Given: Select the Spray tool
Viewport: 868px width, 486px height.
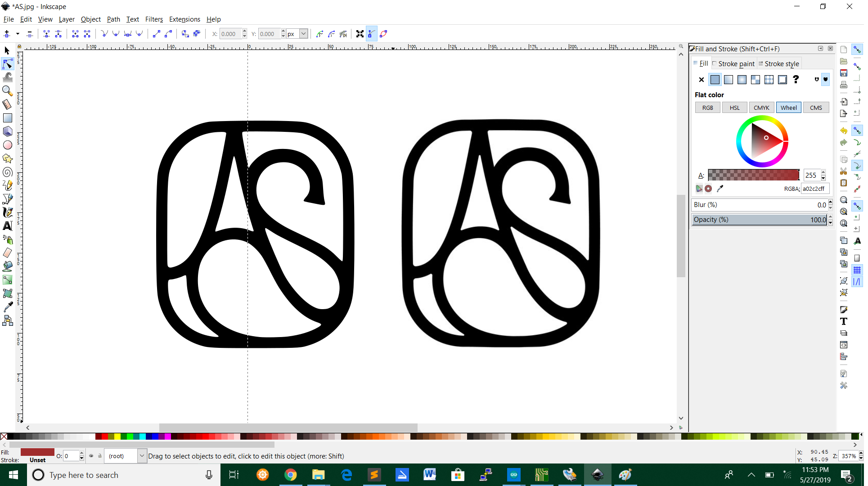Looking at the screenshot, I should tap(7, 239).
